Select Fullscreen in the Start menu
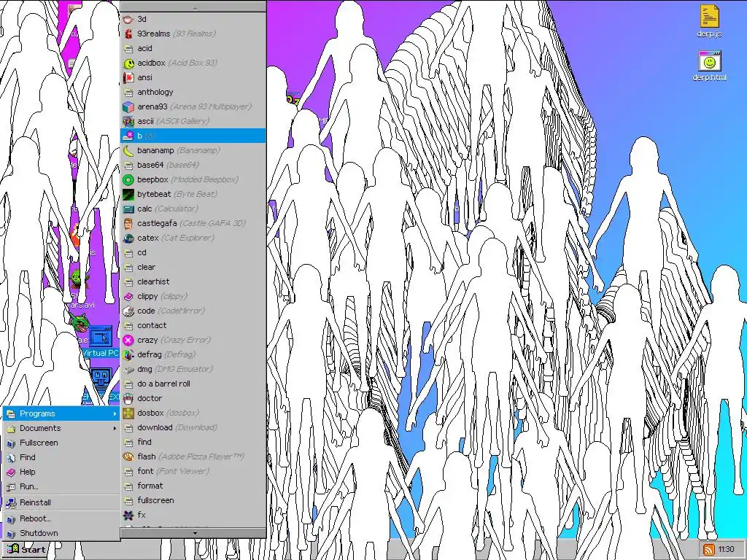 point(61,443)
